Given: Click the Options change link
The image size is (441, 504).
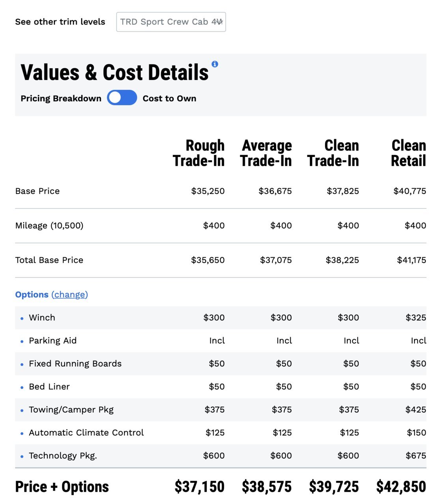Looking at the screenshot, I should 70,294.
